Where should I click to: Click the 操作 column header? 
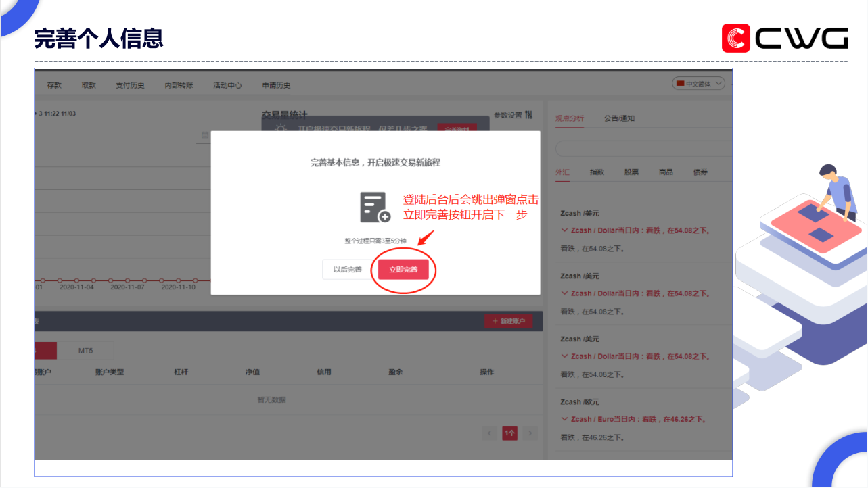[487, 372]
